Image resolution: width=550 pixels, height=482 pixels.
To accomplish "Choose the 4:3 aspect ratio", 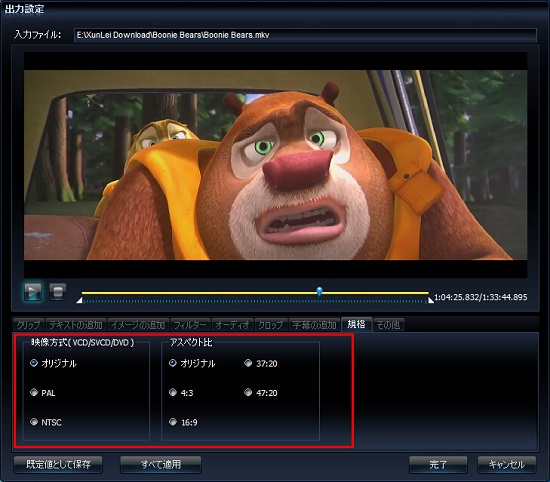I will pyautogui.click(x=181, y=393).
